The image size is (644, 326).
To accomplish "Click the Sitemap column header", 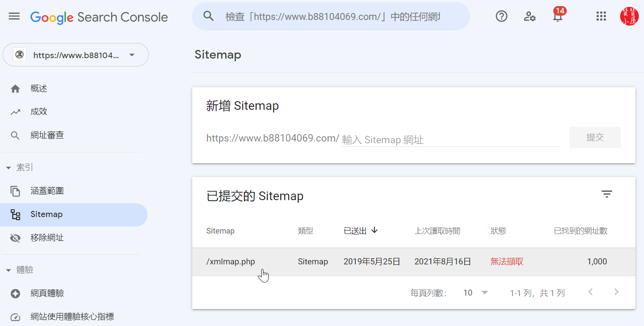I will [220, 231].
